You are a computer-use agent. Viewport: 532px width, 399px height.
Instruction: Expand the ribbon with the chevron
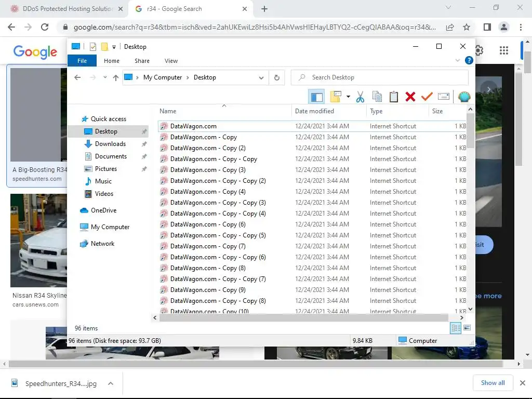(458, 60)
